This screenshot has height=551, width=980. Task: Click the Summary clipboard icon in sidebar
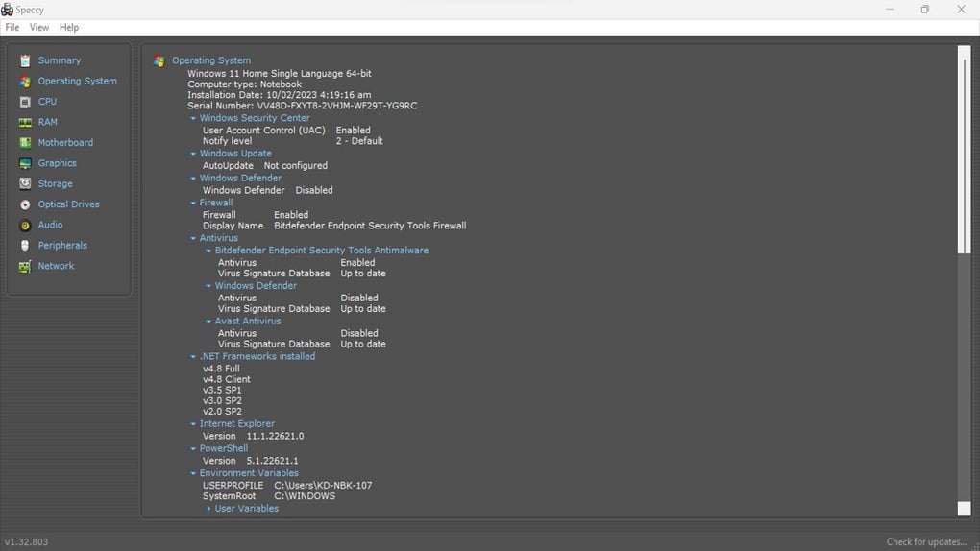pyautogui.click(x=25, y=60)
